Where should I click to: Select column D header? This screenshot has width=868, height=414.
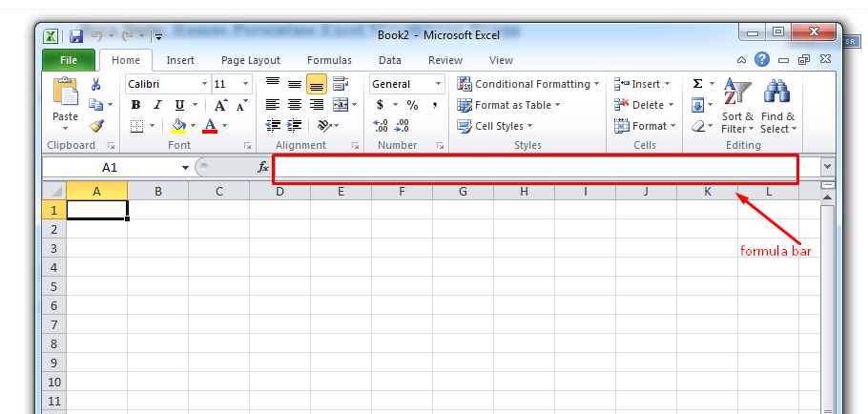pyautogui.click(x=279, y=192)
